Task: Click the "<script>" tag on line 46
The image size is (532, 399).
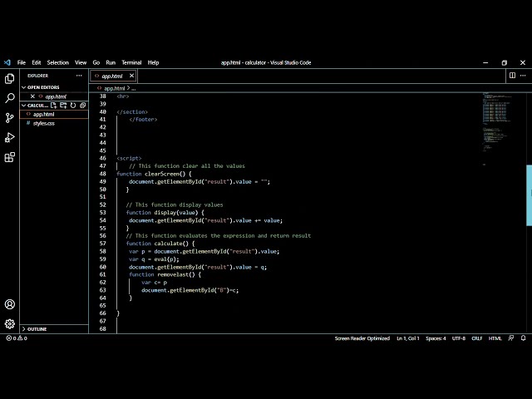Action: pos(129,159)
